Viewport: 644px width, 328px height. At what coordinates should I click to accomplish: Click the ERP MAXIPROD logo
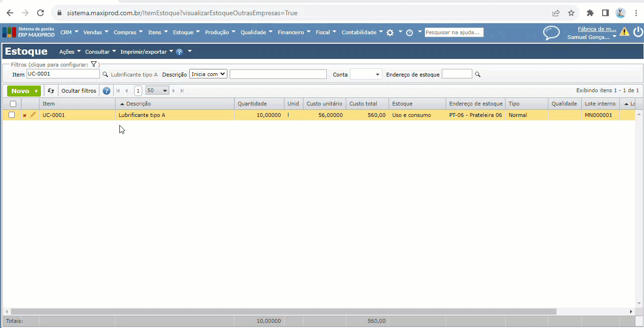click(29, 32)
